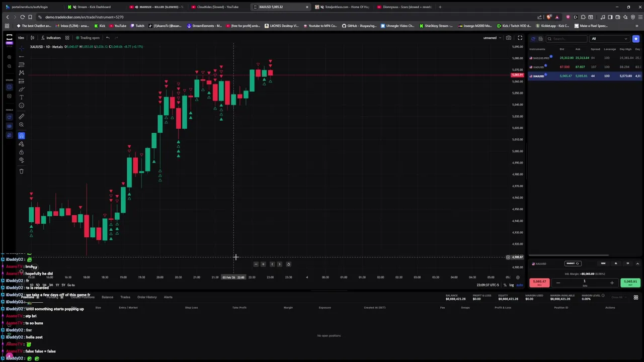644x362 pixels.
Task: Select the NAS100.PRO instrument row
Action: pos(585,58)
